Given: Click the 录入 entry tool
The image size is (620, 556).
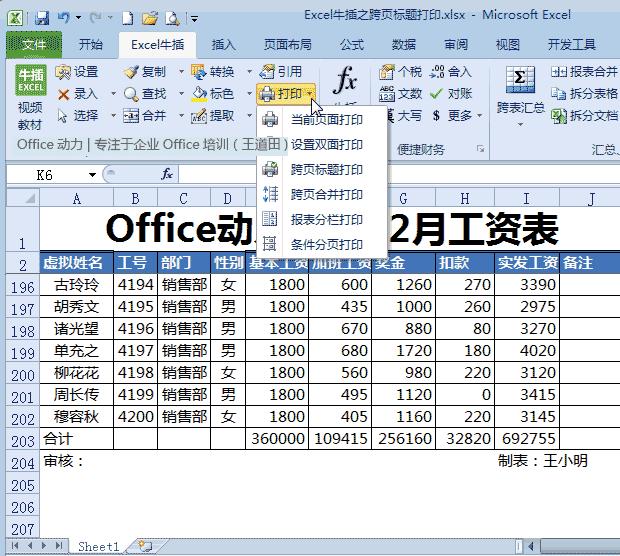Looking at the screenshot, I should (x=78, y=94).
